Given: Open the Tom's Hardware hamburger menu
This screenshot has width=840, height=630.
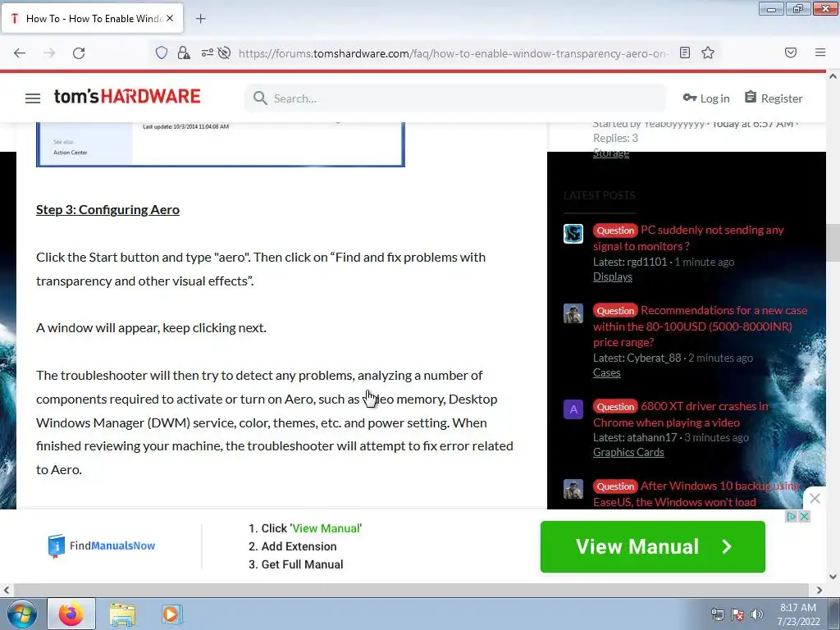Looking at the screenshot, I should click(33, 98).
